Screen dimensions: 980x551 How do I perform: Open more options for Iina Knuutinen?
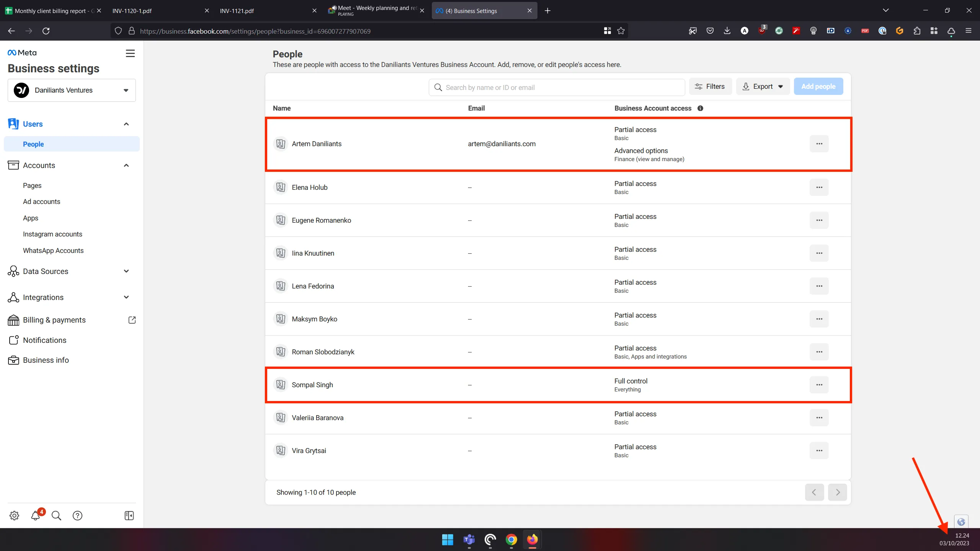[819, 253]
